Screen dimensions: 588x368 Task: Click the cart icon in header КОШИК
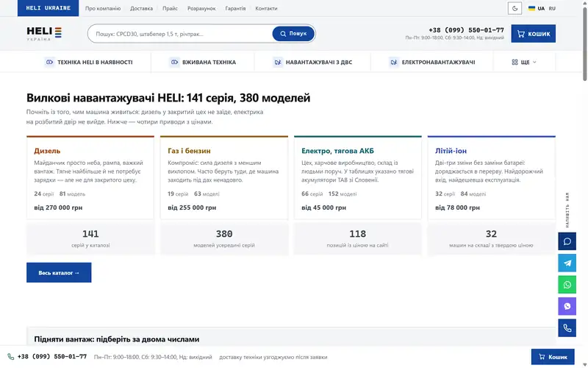520,34
